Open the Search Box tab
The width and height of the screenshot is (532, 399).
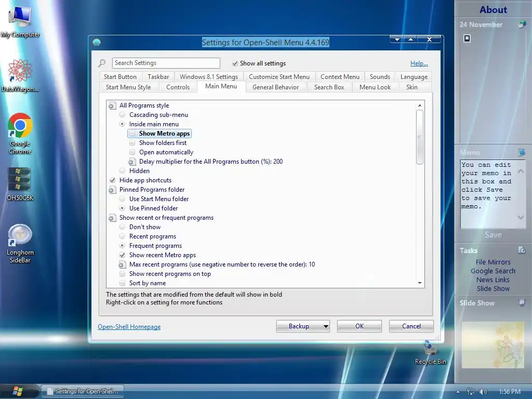coord(329,87)
